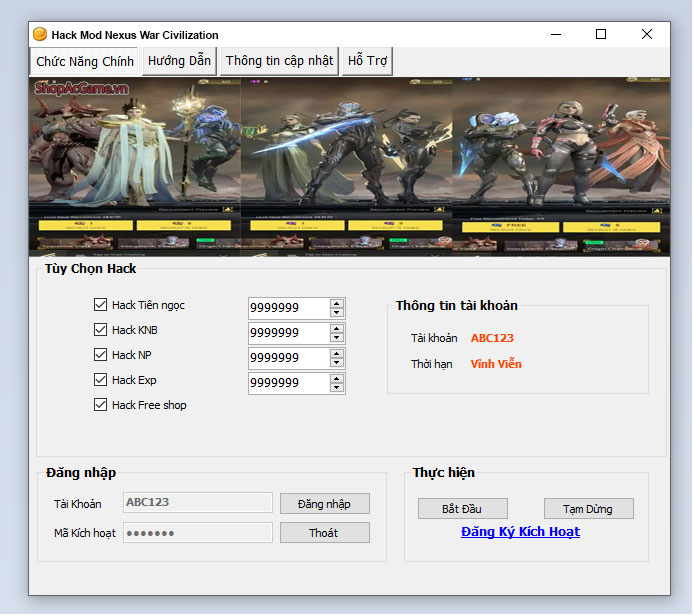
Task: Decrease the Hack Tiên ngọc value with down arrow
Action: (x=337, y=312)
